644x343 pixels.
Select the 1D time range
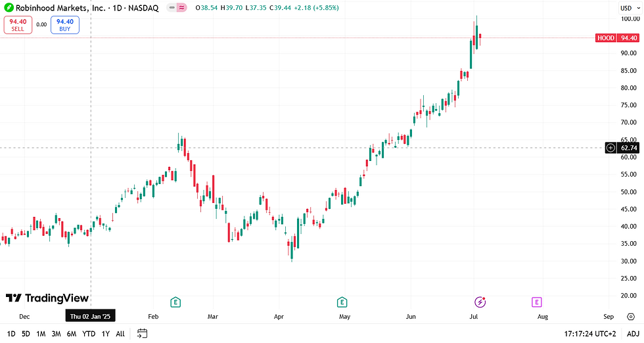tap(11, 334)
